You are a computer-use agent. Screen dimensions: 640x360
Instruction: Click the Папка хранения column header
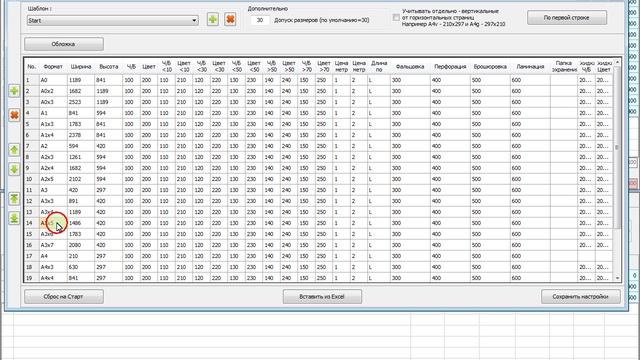click(564, 67)
